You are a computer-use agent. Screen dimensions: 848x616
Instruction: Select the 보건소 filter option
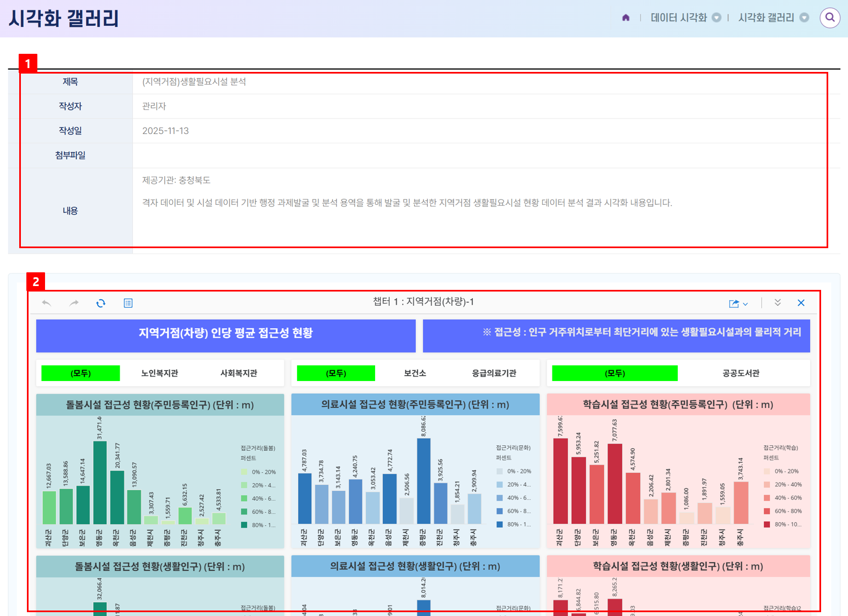415,373
